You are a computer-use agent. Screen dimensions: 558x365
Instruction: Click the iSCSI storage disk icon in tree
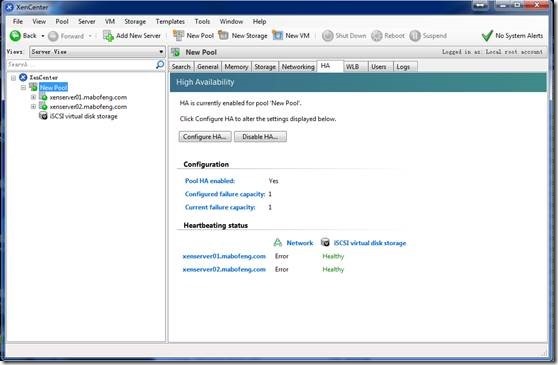coord(43,116)
